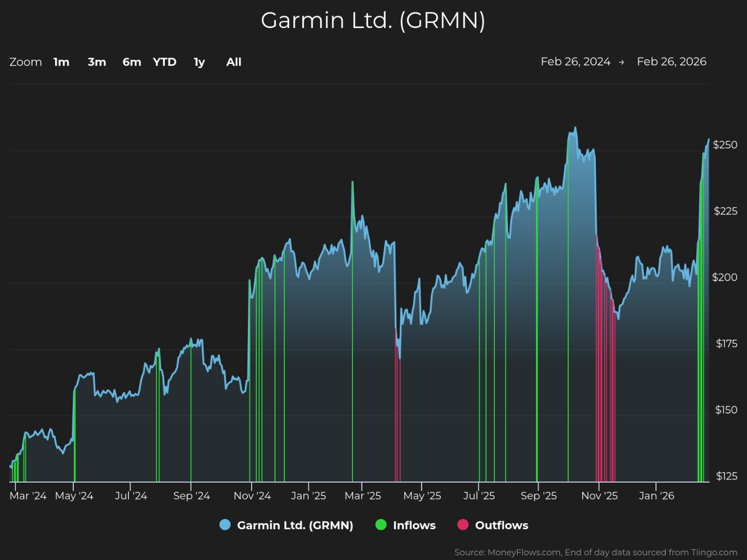Click the Nov '25 axis label
747x560 pixels.
(599, 496)
